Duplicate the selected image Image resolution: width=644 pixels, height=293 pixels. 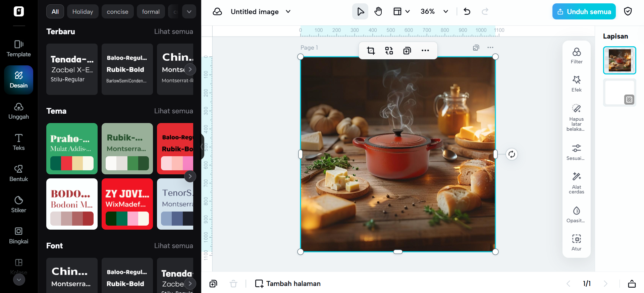pos(407,51)
